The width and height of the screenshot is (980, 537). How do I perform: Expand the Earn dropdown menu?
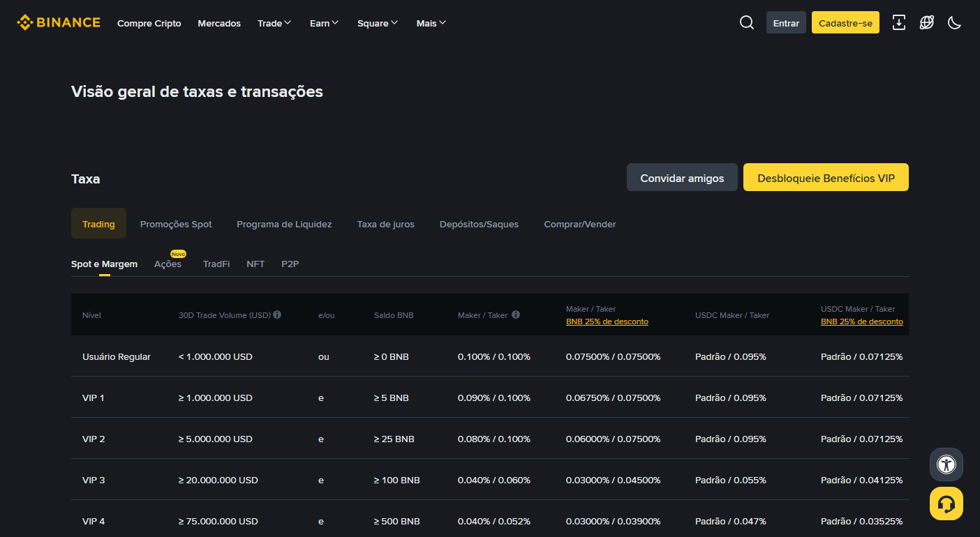(325, 23)
